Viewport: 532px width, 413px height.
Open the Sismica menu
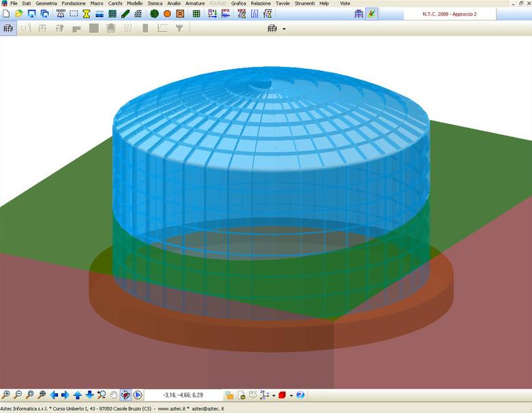[x=155, y=3]
